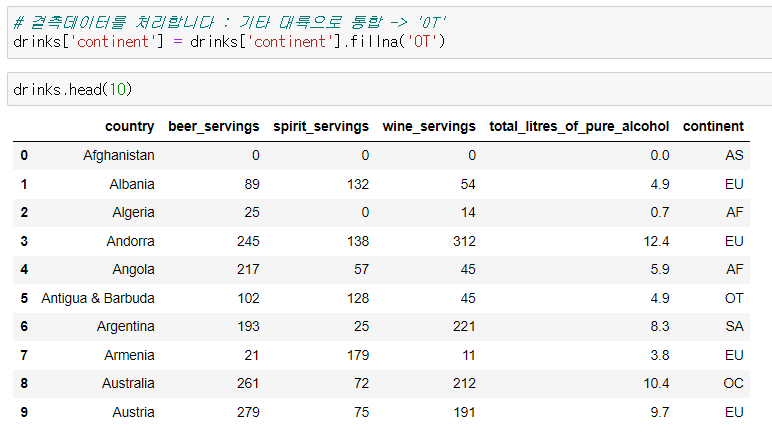Click Andorra's wine servings value 312

464,242
